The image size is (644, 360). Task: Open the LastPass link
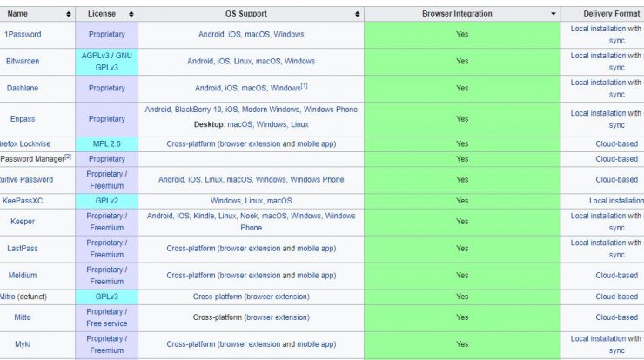coord(23,249)
